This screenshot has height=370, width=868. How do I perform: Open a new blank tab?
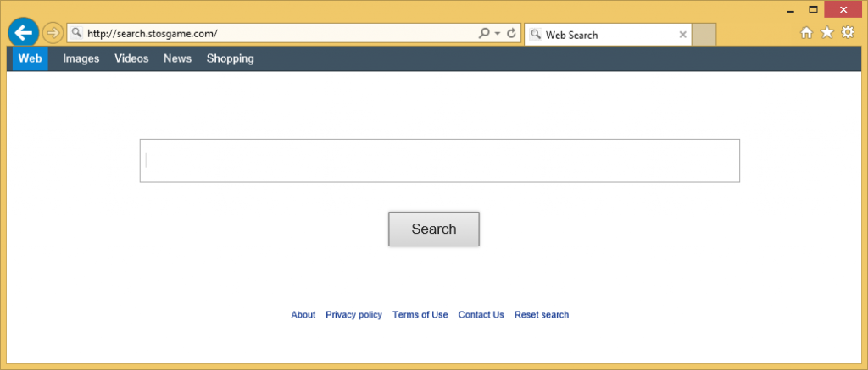[704, 35]
